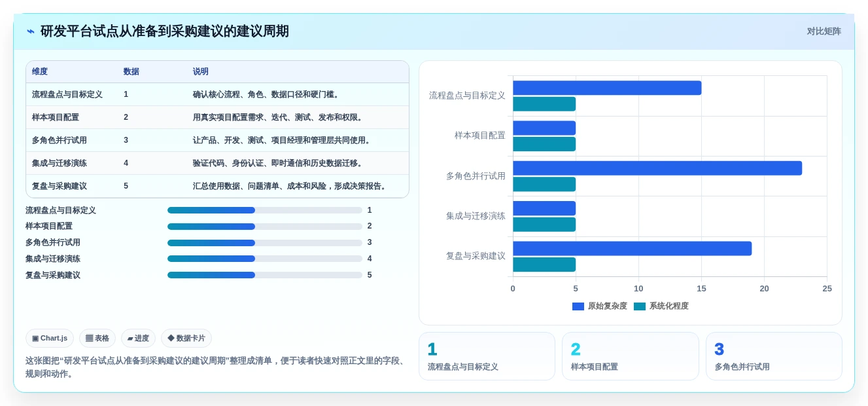Click the 系统化程度 bar for 集成与迁移演练
Image resolution: width=868 pixels, height=406 pixels.
(544, 225)
